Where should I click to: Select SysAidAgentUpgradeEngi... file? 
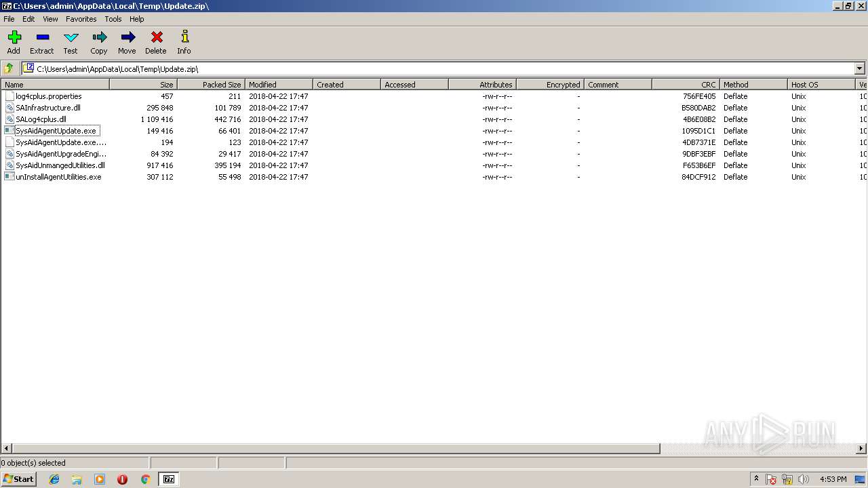click(61, 154)
